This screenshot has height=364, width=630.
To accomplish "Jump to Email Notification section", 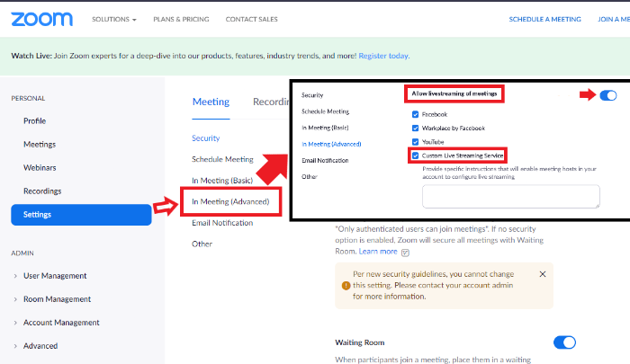I will click(222, 223).
